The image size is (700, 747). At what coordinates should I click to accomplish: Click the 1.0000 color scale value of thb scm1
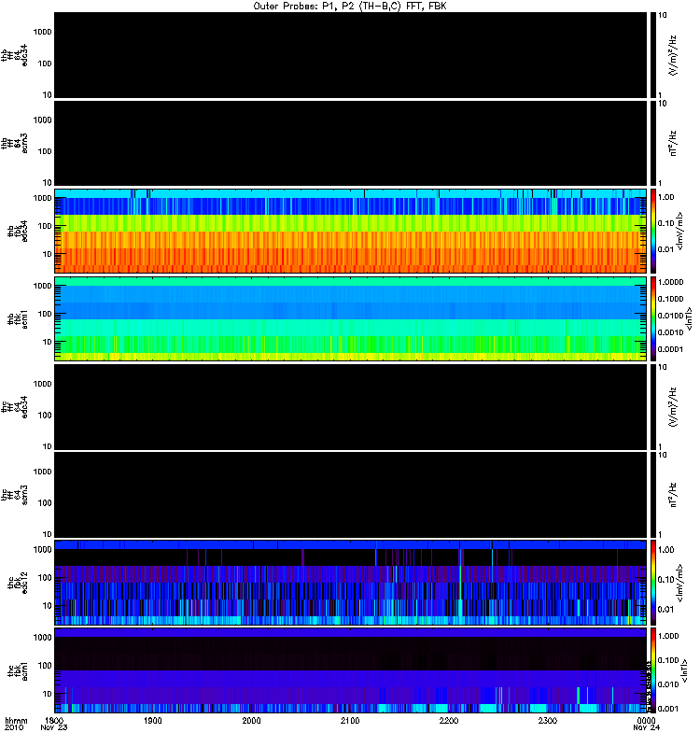tap(670, 282)
